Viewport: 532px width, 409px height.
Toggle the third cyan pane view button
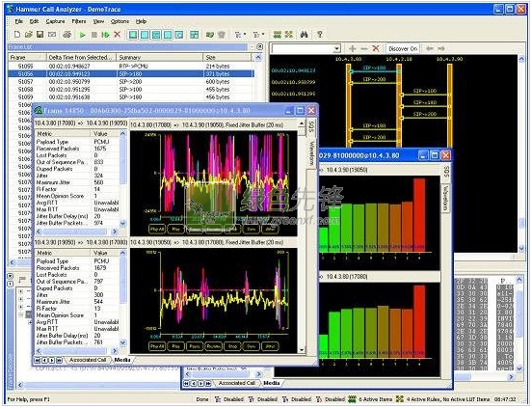pos(156,35)
